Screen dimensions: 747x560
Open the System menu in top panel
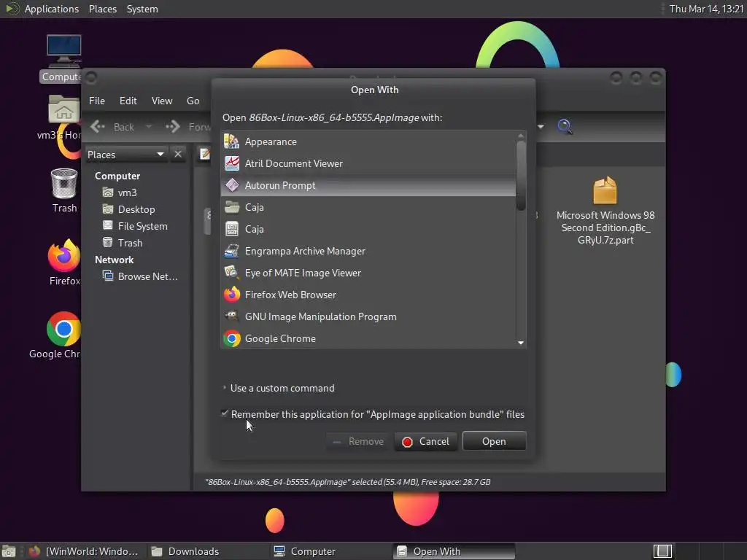click(142, 9)
